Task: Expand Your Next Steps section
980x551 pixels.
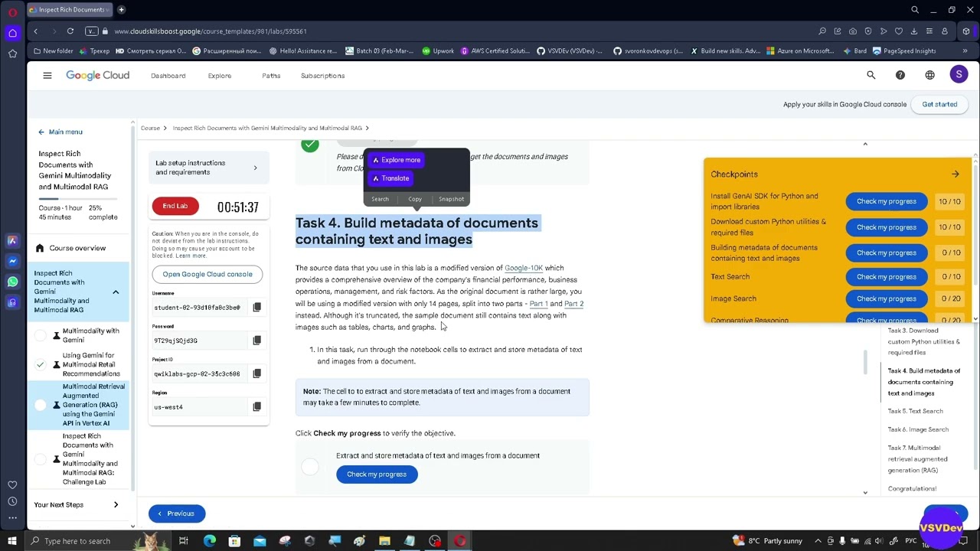Action: (x=116, y=505)
